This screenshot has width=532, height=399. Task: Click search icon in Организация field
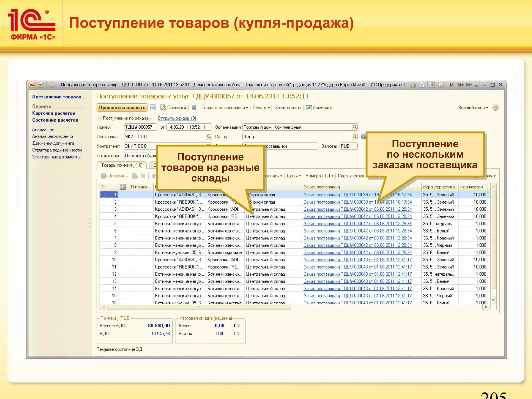point(355,127)
